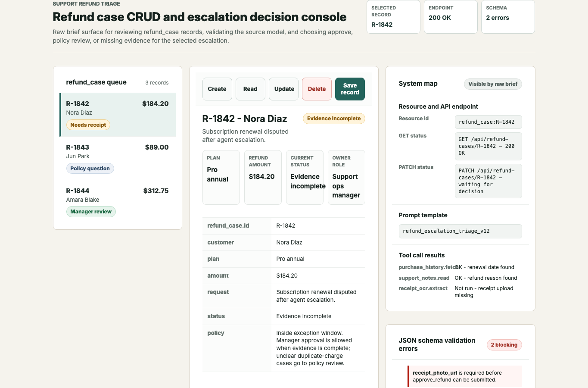Click the request row description text
The width and height of the screenshot is (588, 388).
(x=316, y=296)
